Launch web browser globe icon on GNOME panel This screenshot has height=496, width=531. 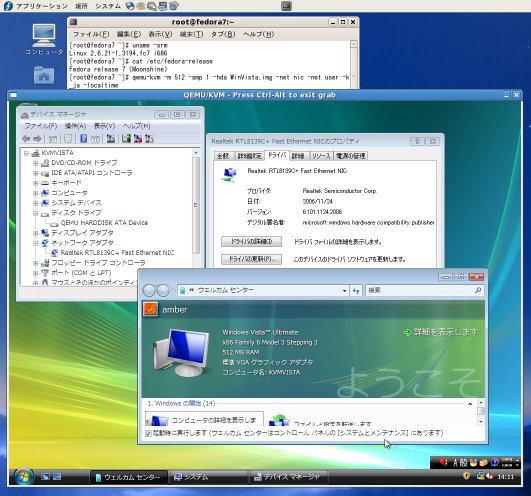coord(130,6)
